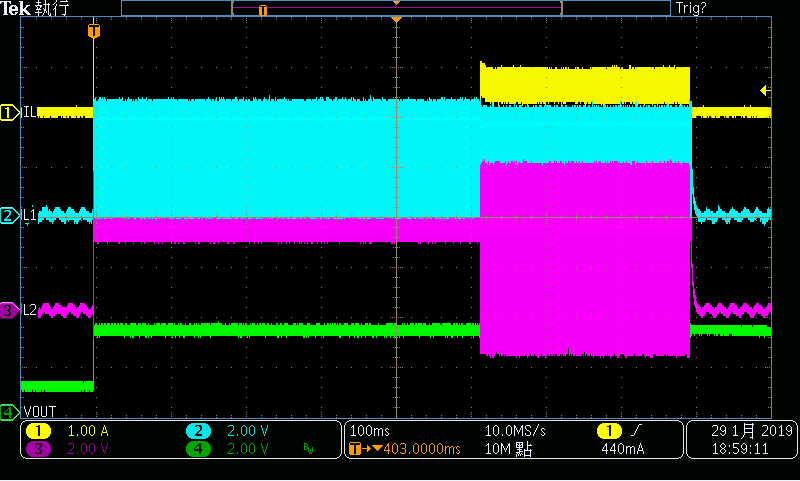Viewport: 800px width, 481px height.
Task: Click channel 3 L2 ground marker
Action: click(x=10, y=310)
